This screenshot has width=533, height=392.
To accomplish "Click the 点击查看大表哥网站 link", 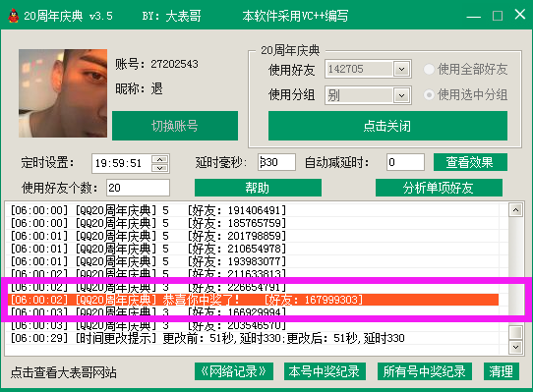I will (64, 372).
